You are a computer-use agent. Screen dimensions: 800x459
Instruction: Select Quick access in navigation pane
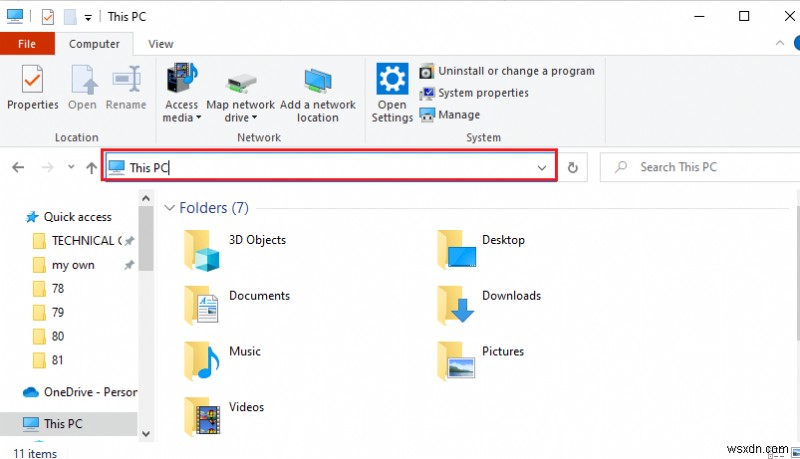[x=69, y=217]
